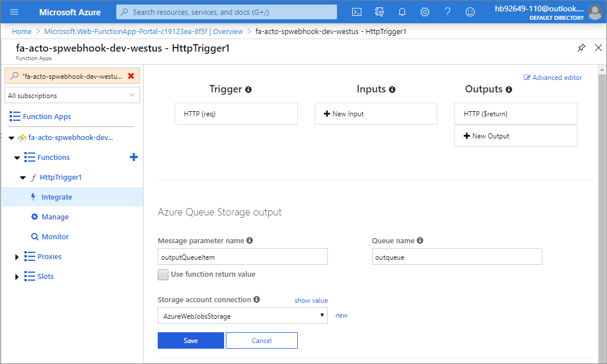This screenshot has height=364, width=607.
Task: Open the All subscriptions dropdown
Action: click(72, 95)
